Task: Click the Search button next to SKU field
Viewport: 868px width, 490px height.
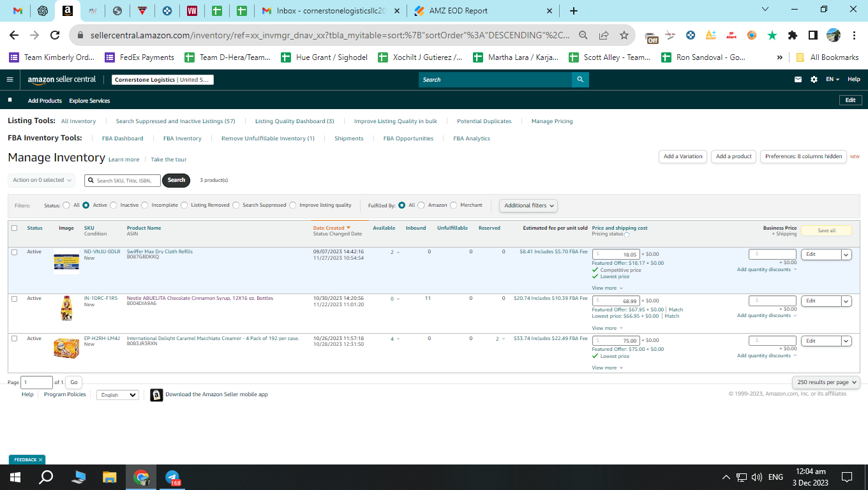Action: (x=176, y=180)
